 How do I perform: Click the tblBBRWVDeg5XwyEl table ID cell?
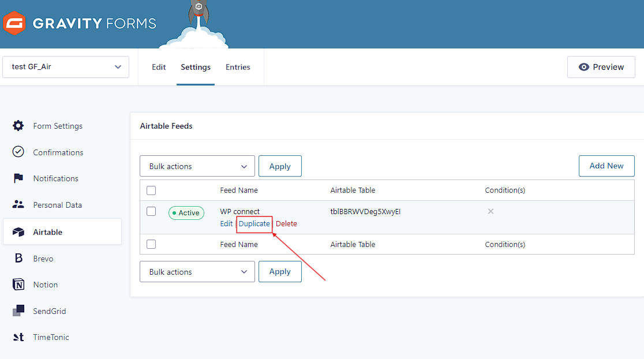coord(365,212)
